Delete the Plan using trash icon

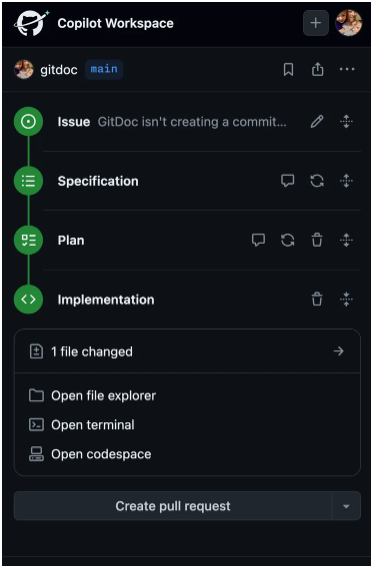(317, 240)
